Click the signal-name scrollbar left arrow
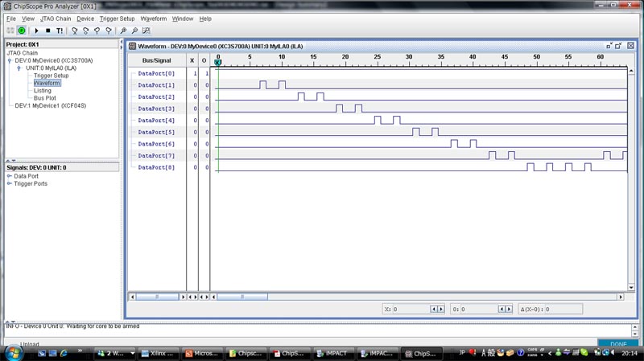644x361 pixels. [132, 297]
